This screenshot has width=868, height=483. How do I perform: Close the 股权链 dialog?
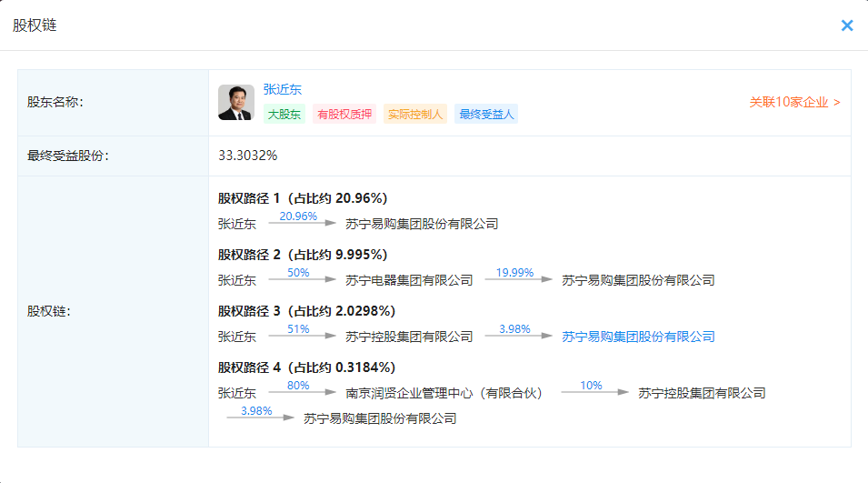pyautogui.click(x=847, y=25)
